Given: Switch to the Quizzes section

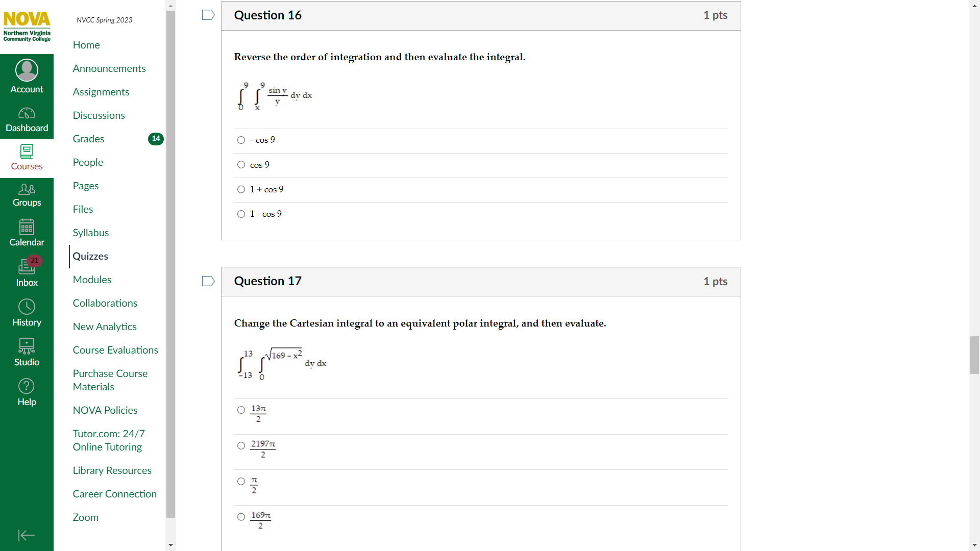Looking at the screenshot, I should point(90,256).
